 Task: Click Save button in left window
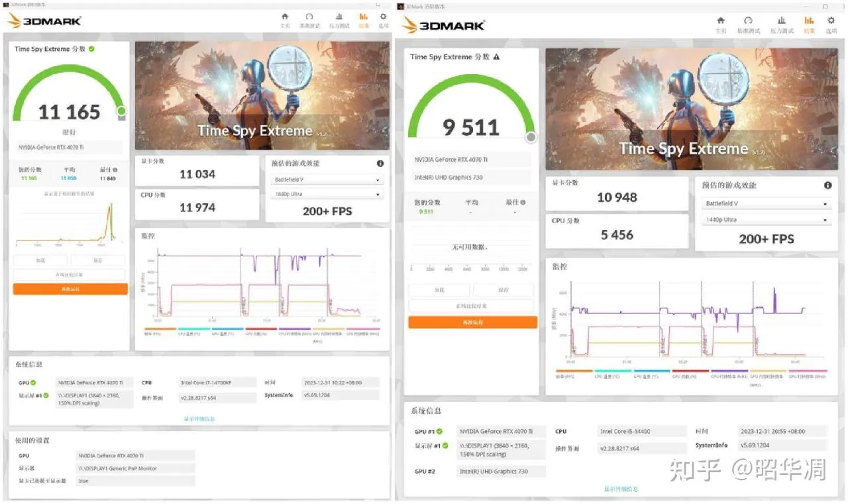coord(98,261)
